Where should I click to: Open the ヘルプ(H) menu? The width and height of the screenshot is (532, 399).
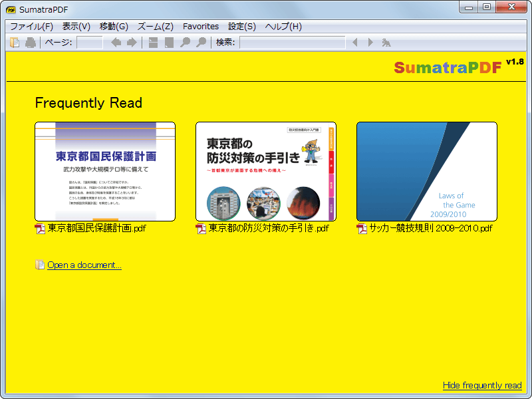283,27
